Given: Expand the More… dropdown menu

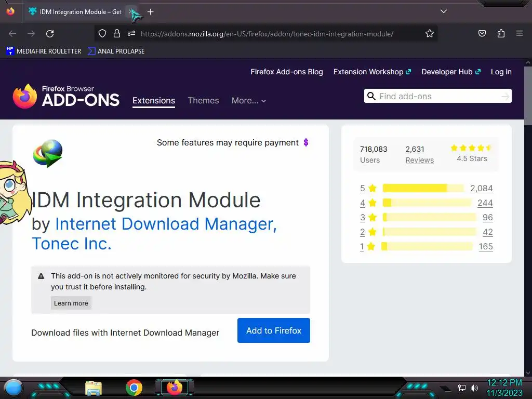Looking at the screenshot, I should click(249, 100).
